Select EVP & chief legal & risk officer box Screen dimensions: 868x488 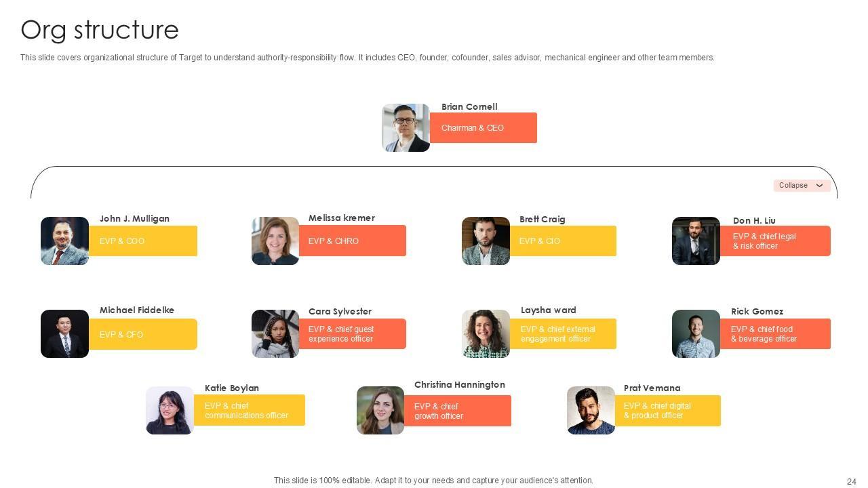pos(774,241)
